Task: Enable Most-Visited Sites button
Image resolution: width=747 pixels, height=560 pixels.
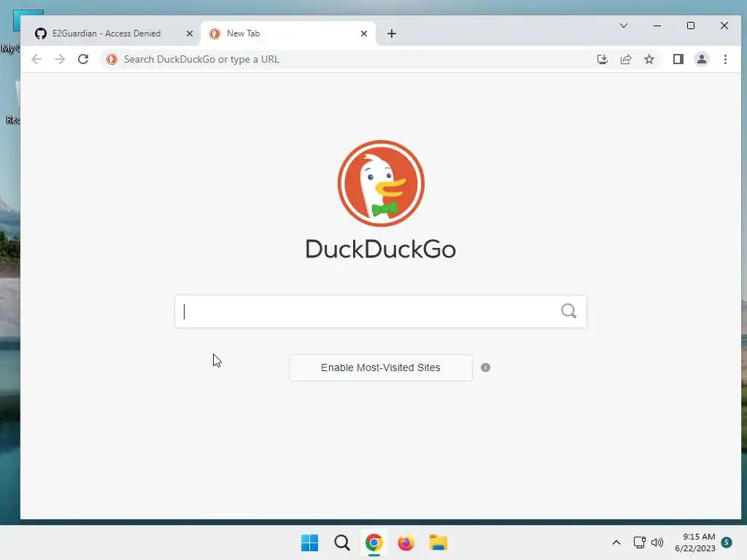Action: point(381,367)
